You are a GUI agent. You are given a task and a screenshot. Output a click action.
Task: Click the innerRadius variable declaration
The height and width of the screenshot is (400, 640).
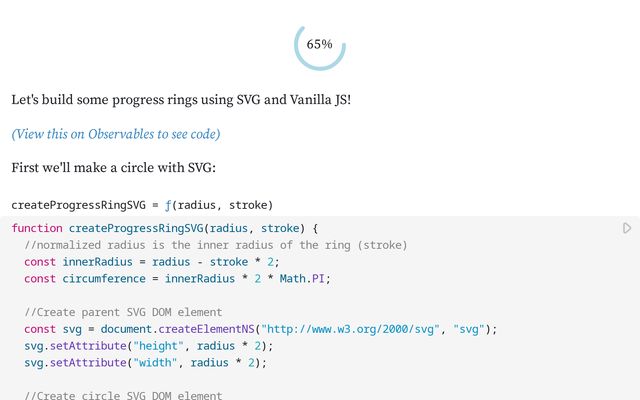click(98, 262)
